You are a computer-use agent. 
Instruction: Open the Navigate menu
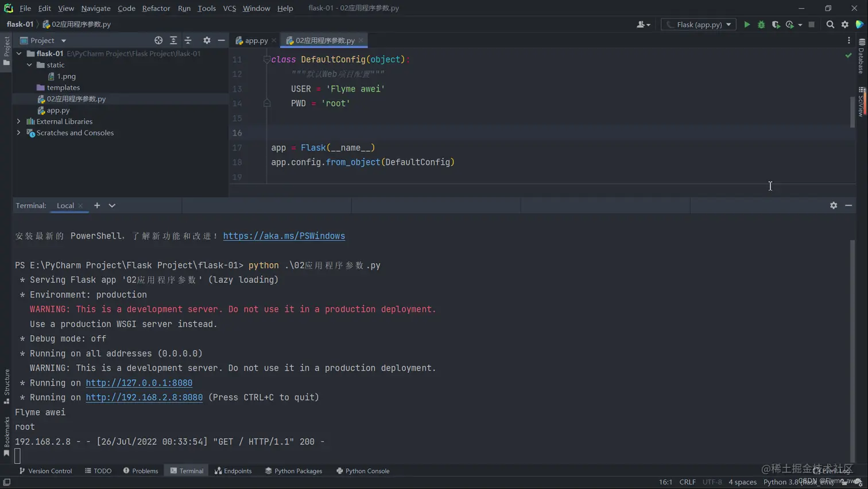click(x=96, y=8)
